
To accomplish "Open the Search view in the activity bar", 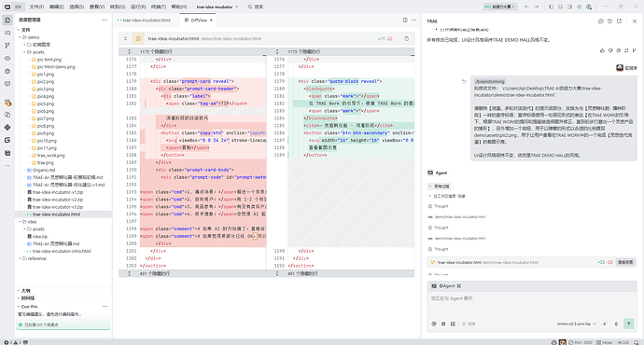I will (7, 33).
